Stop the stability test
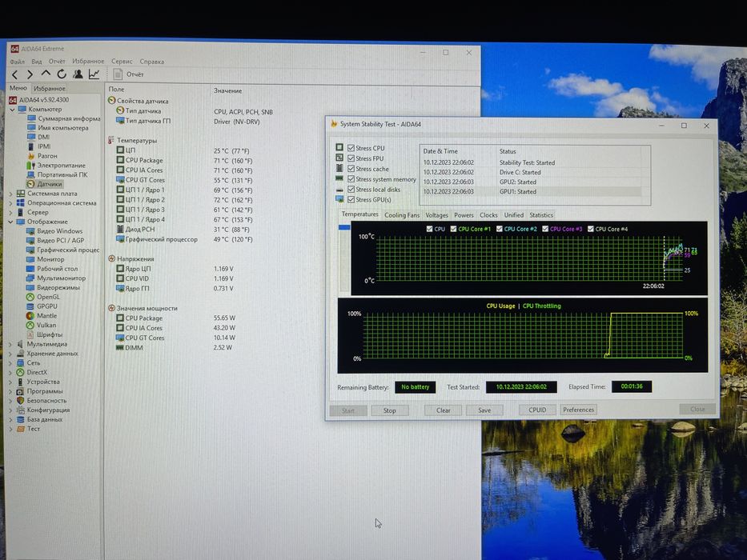 tap(390, 410)
